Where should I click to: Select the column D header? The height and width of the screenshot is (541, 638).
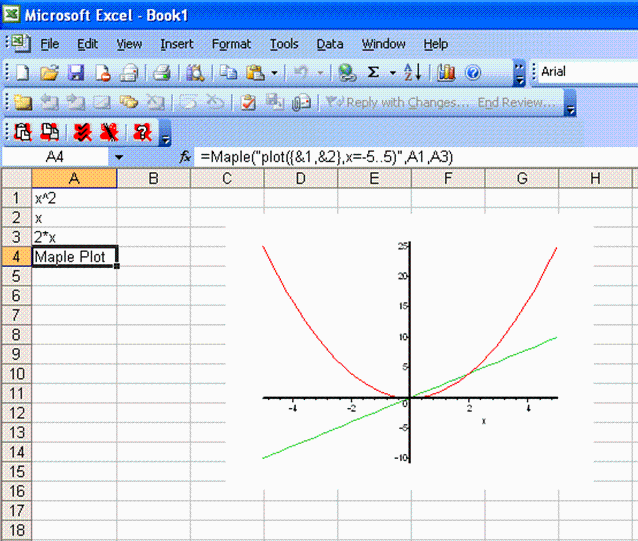[x=300, y=179]
